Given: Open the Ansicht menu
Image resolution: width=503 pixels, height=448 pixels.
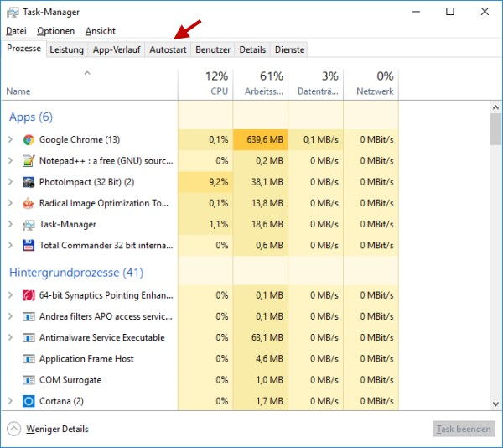Looking at the screenshot, I should coord(100,31).
